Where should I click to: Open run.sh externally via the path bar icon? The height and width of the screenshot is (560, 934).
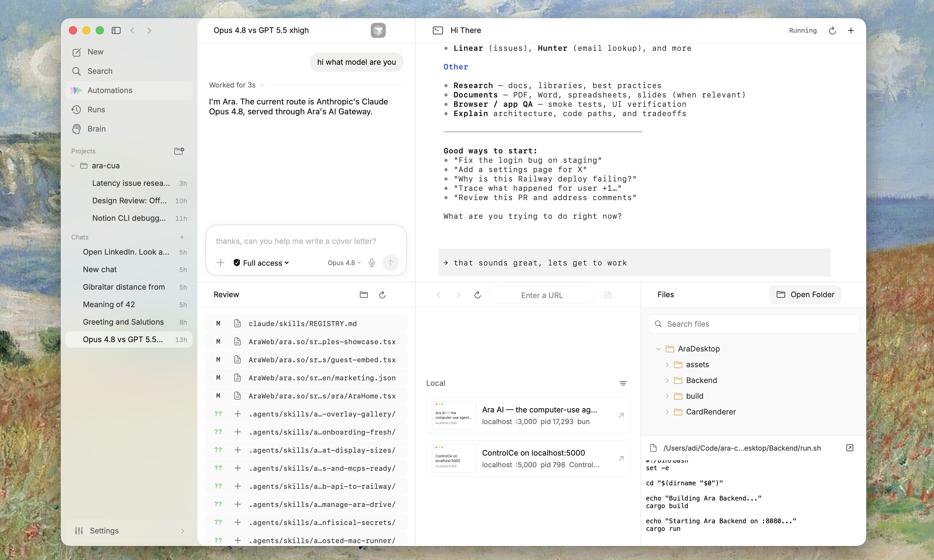[850, 448]
